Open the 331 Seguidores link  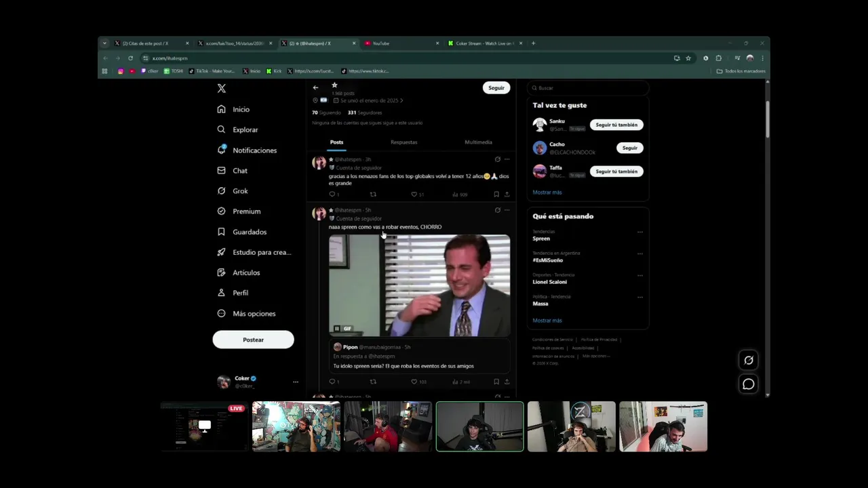click(365, 113)
